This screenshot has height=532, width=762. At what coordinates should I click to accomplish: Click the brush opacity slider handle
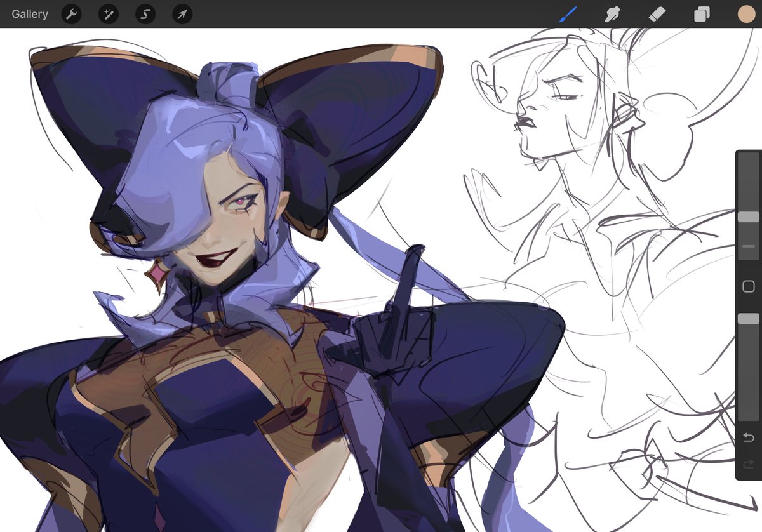pos(748,319)
